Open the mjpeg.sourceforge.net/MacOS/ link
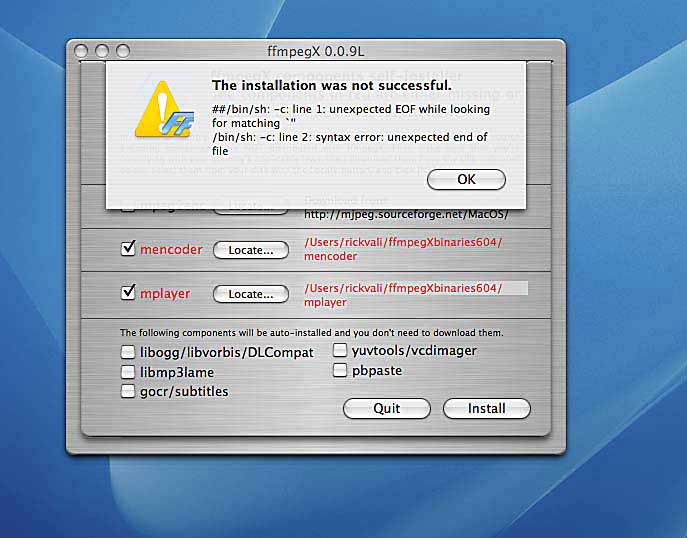Image resolution: width=687 pixels, height=538 pixels. [x=406, y=215]
